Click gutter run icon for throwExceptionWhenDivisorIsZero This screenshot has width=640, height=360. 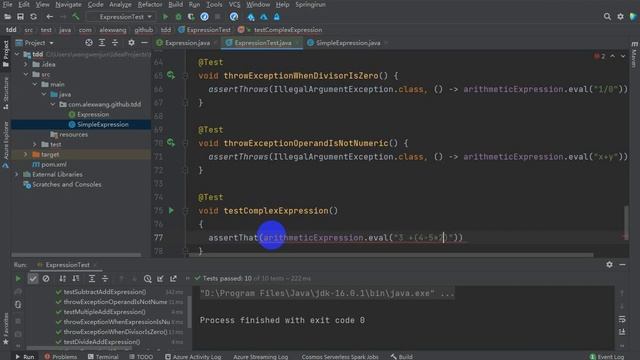[171, 76]
